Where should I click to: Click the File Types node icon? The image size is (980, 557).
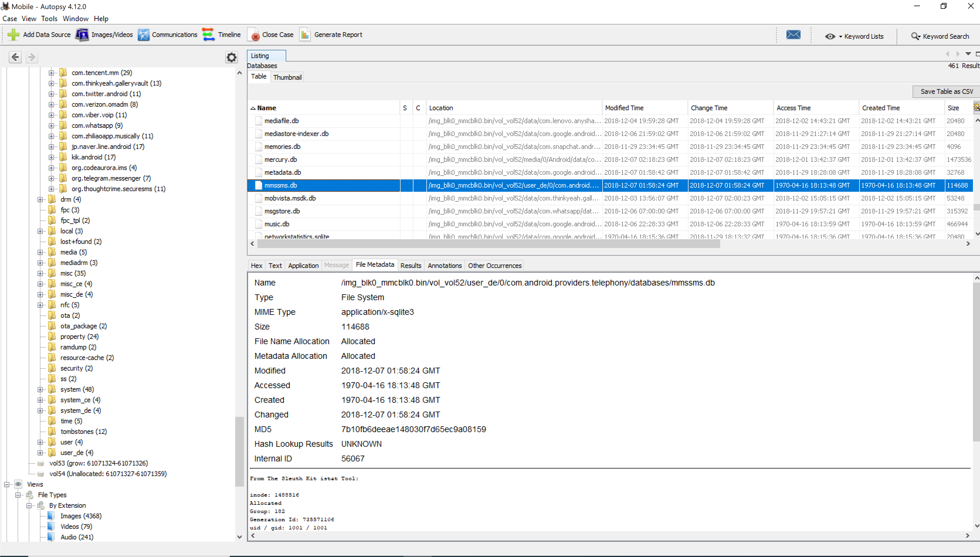click(x=29, y=495)
